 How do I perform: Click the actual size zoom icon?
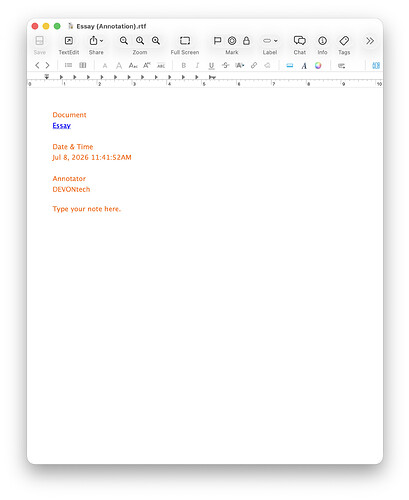140,41
